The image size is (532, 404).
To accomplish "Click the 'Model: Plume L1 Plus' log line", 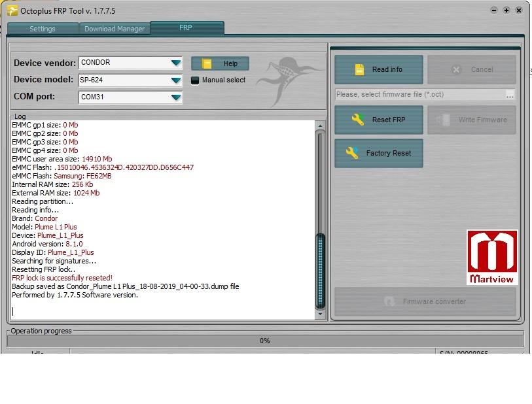I will [44, 227].
